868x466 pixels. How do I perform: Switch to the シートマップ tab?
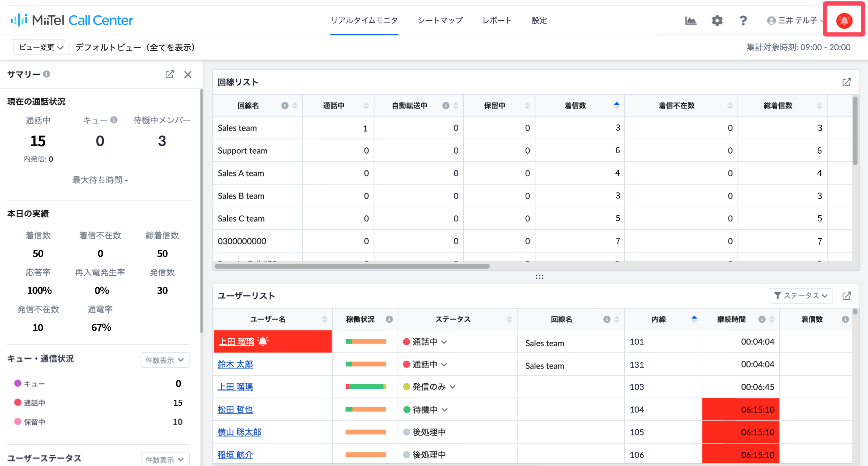[x=440, y=20]
